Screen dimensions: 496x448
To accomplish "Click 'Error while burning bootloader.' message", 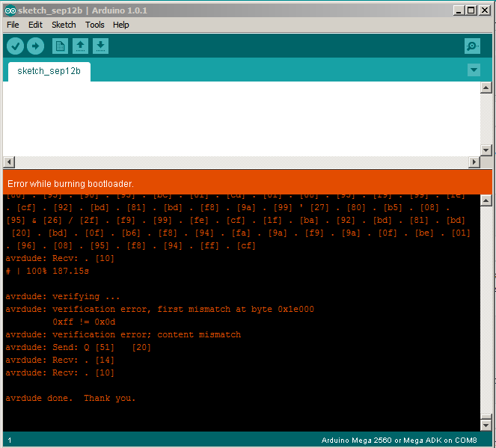I will (70, 184).
